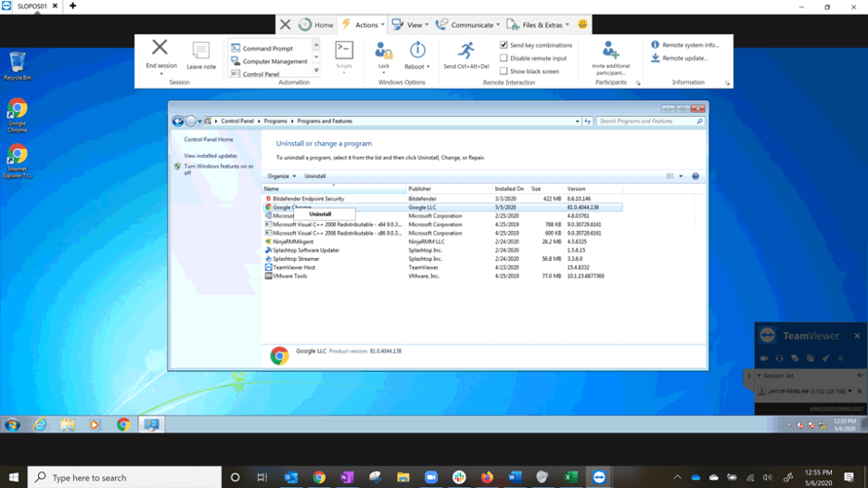Image resolution: width=868 pixels, height=488 pixels.
Task: Select Uninstall from the context menu
Action: [x=320, y=214]
